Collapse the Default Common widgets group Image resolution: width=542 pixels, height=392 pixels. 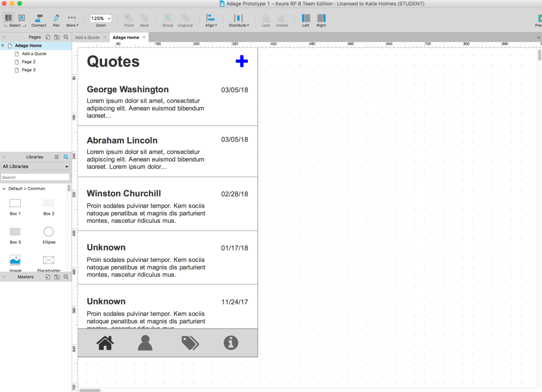point(4,188)
